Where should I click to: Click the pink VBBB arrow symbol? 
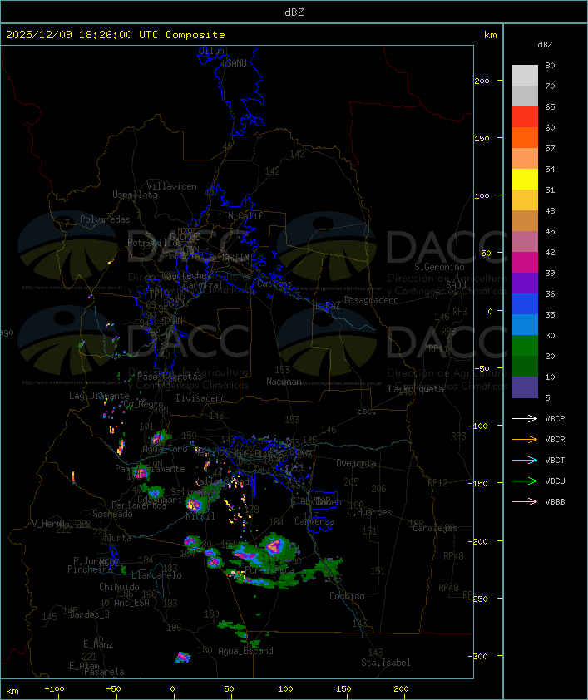(525, 501)
